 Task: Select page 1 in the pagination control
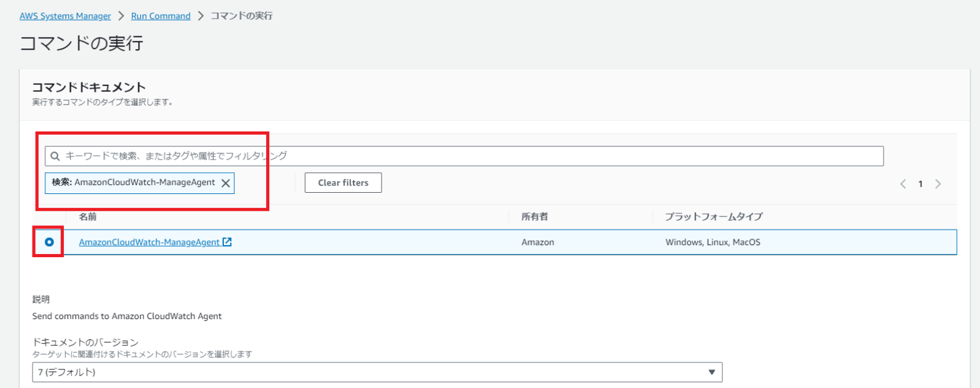tap(921, 183)
